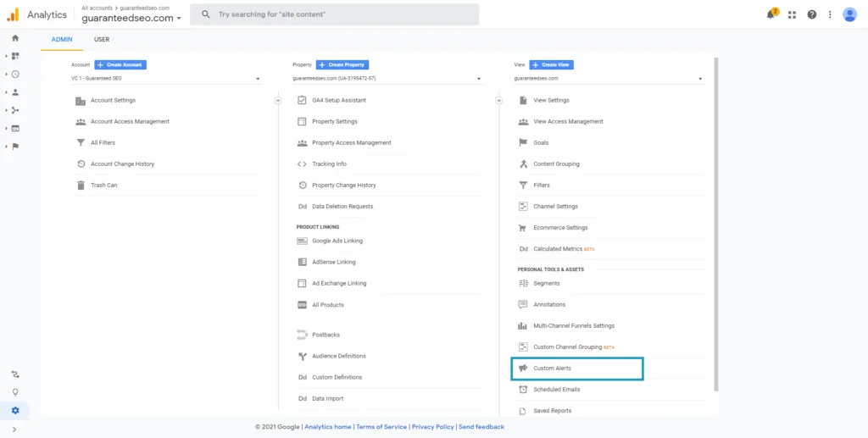Open the Privacy Policy footer link
The width and height of the screenshot is (868, 438).
coord(433,427)
